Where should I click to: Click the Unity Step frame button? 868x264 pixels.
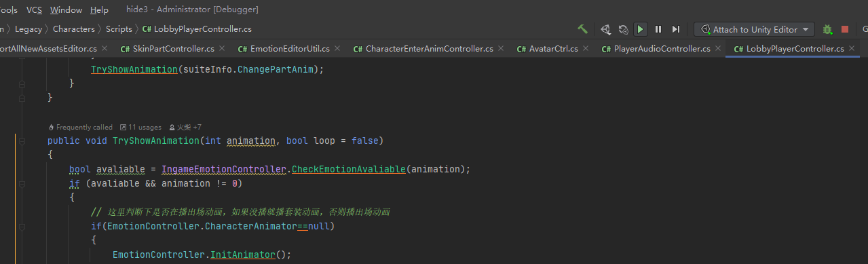pyautogui.click(x=675, y=29)
